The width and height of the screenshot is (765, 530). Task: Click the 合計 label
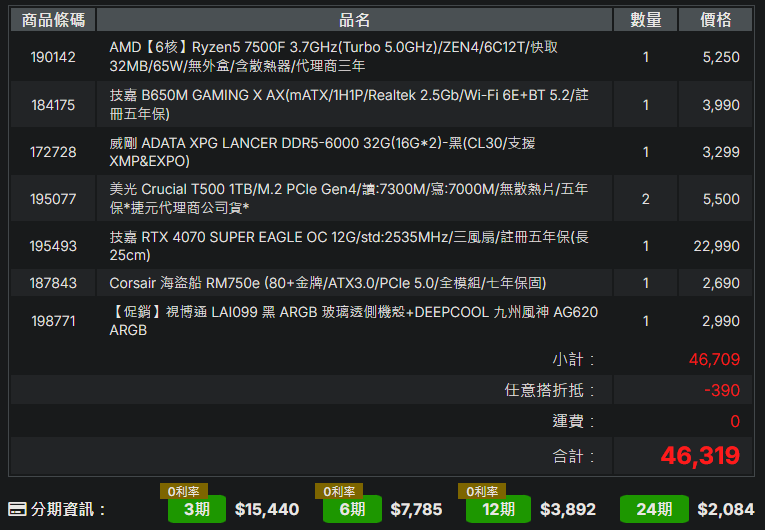click(573, 456)
